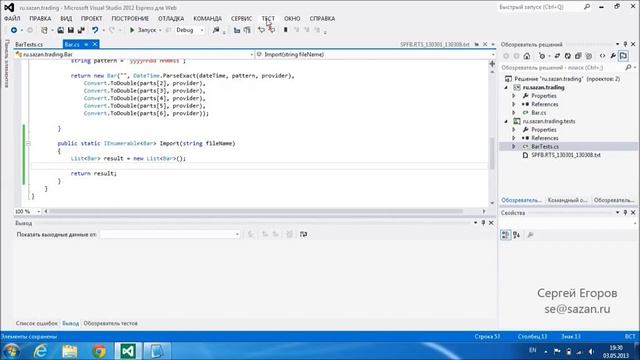Open the ФАЙЛ menu
Screen dimensions: 640x360
[x=12, y=19]
